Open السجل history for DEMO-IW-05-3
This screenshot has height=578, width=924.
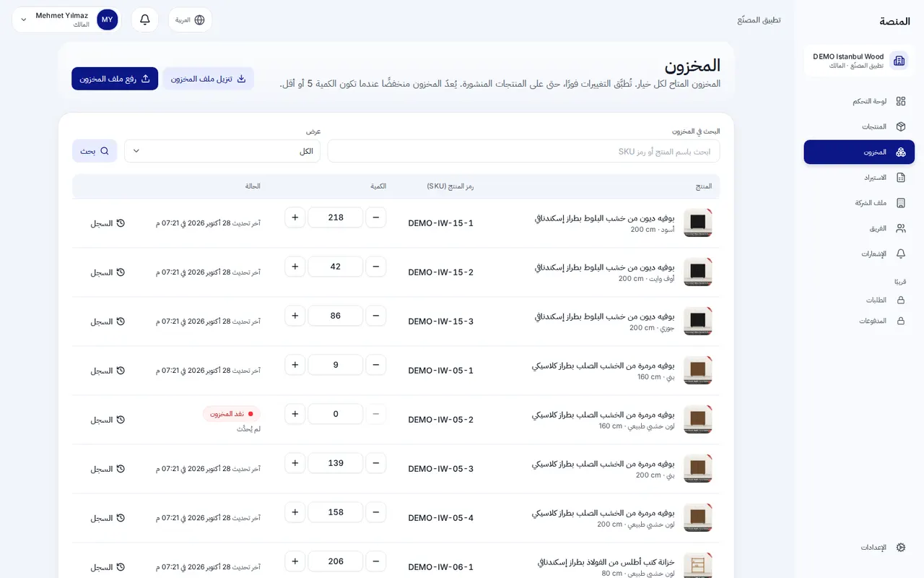click(x=108, y=469)
